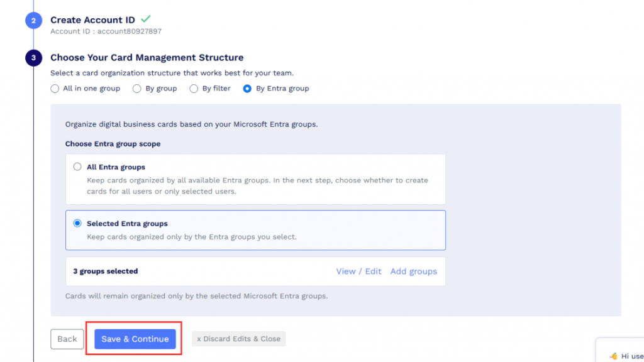The width and height of the screenshot is (644, 362).
Task: Open the View / Edit link
Action: (x=358, y=271)
